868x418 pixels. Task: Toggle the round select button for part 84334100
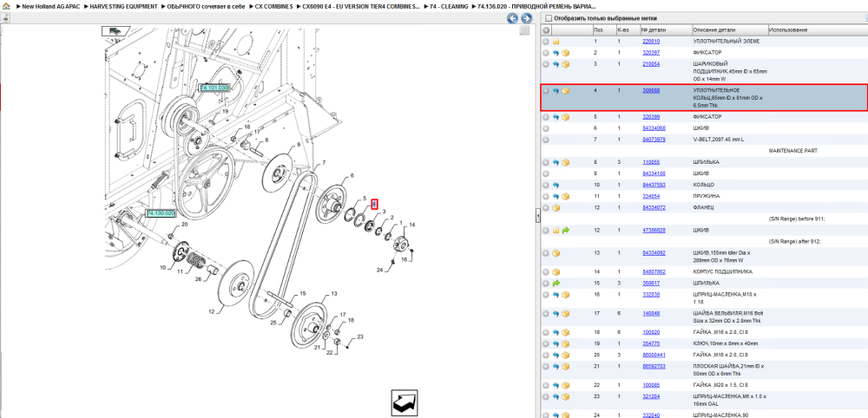(x=546, y=173)
